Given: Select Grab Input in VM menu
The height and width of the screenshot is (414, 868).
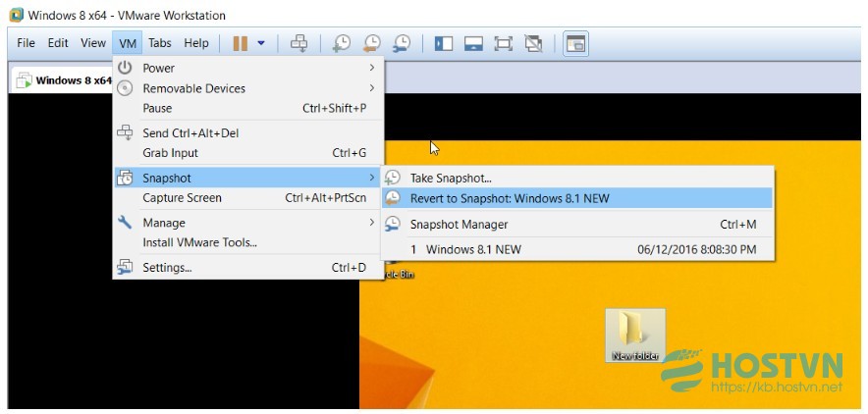Looking at the screenshot, I should click(x=248, y=153).
